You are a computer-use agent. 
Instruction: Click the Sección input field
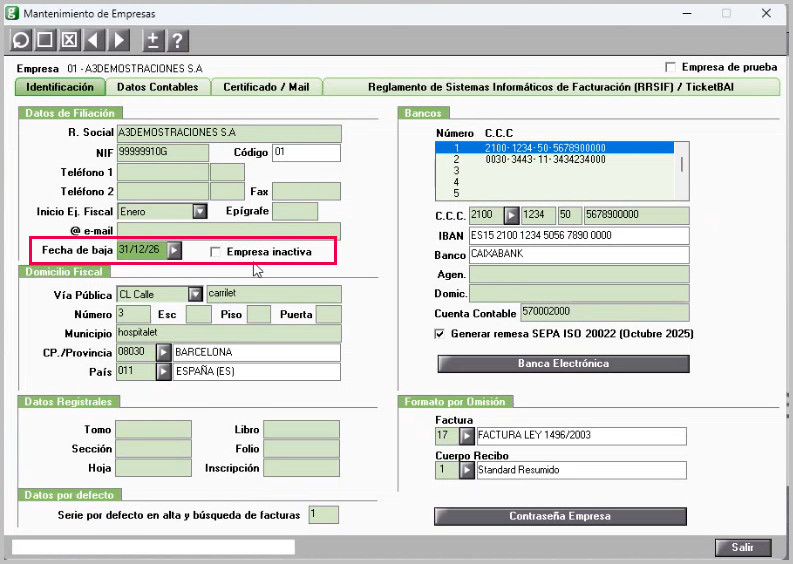[154, 449]
